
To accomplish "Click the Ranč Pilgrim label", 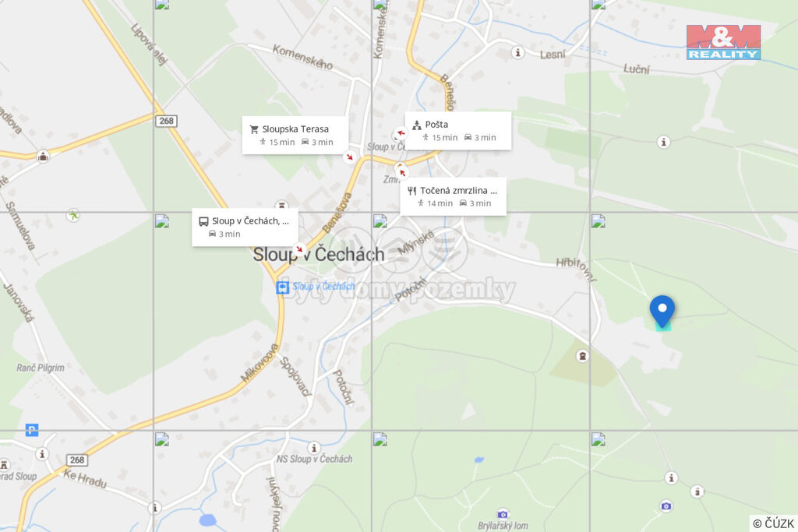I will point(41,368).
